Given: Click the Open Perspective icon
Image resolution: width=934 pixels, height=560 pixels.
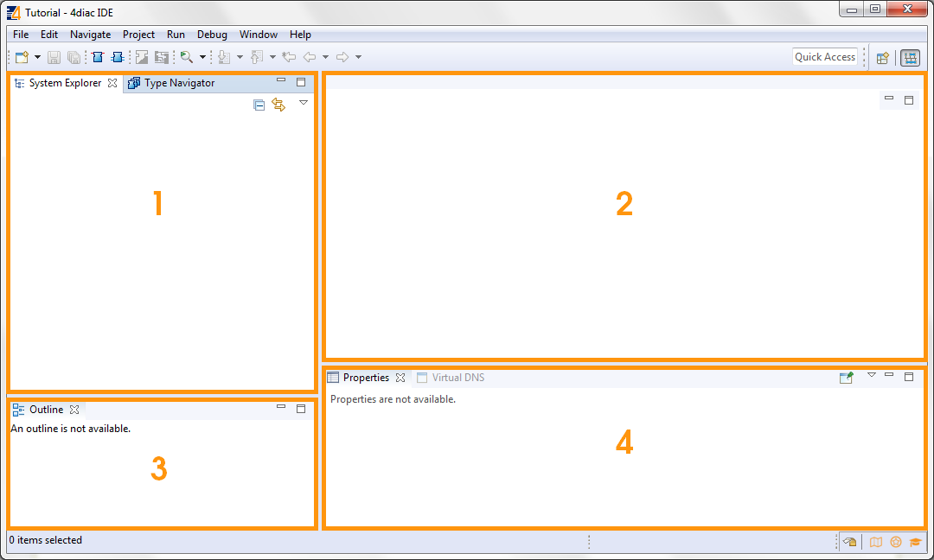Looking at the screenshot, I should 883,58.
